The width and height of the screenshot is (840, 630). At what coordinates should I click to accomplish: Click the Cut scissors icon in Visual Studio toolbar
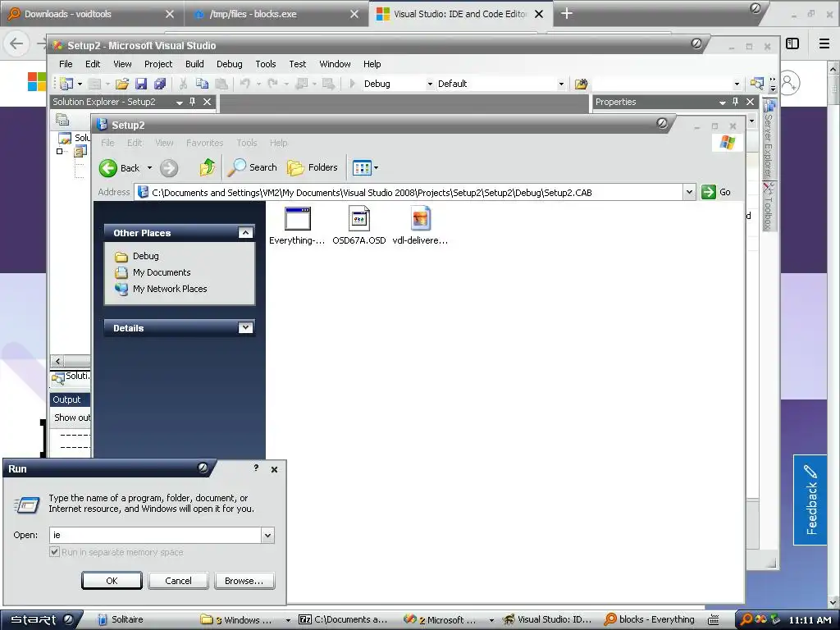pyautogui.click(x=183, y=84)
